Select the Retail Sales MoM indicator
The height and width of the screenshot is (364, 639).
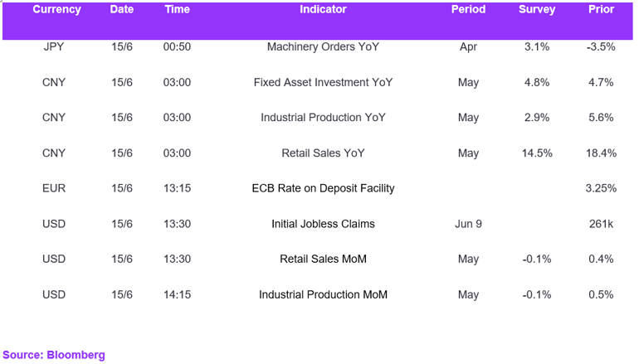click(x=323, y=259)
